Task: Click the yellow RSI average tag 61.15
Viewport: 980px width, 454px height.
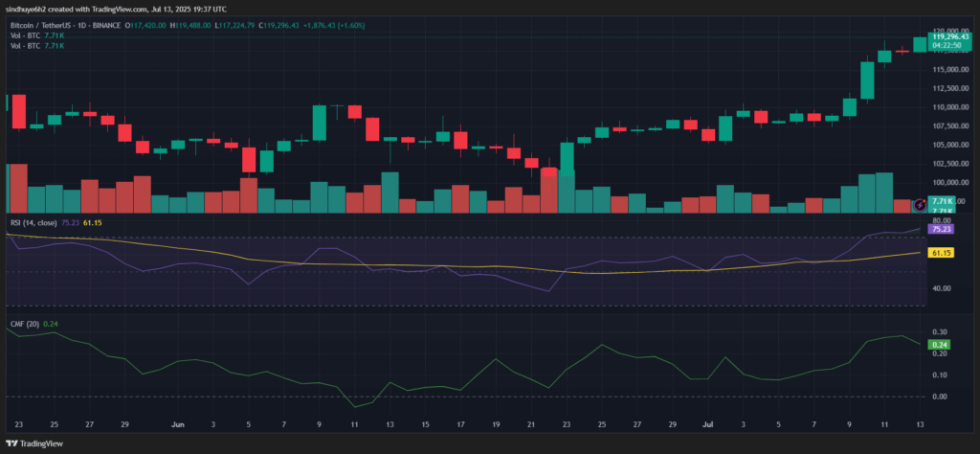Action: (941, 252)
